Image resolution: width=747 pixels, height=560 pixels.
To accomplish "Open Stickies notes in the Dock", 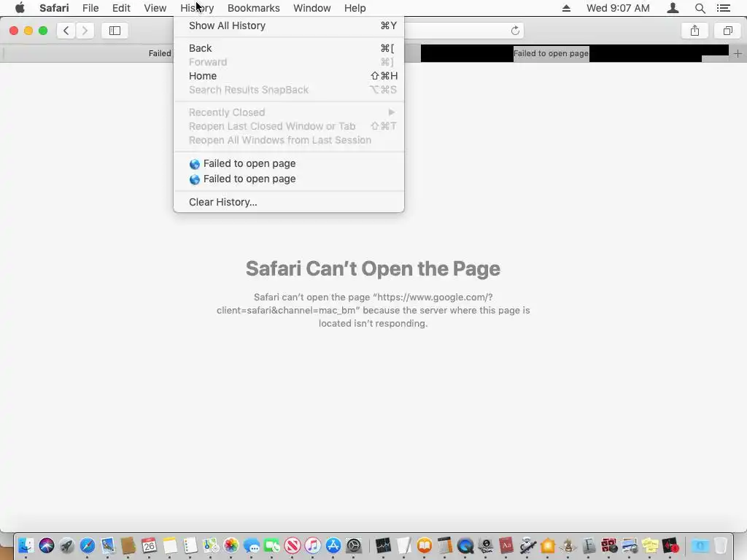I will click(x=650, y=545).
